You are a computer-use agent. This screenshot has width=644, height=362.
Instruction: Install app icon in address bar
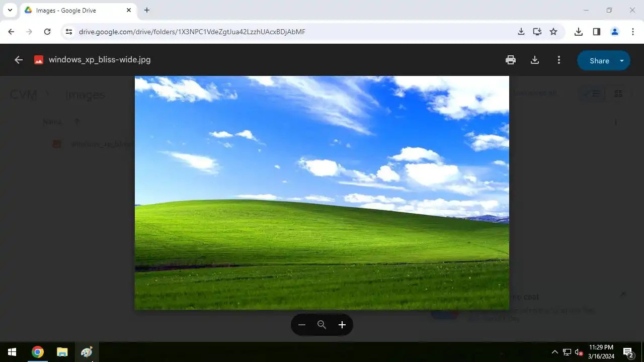(x=537, y=32)
